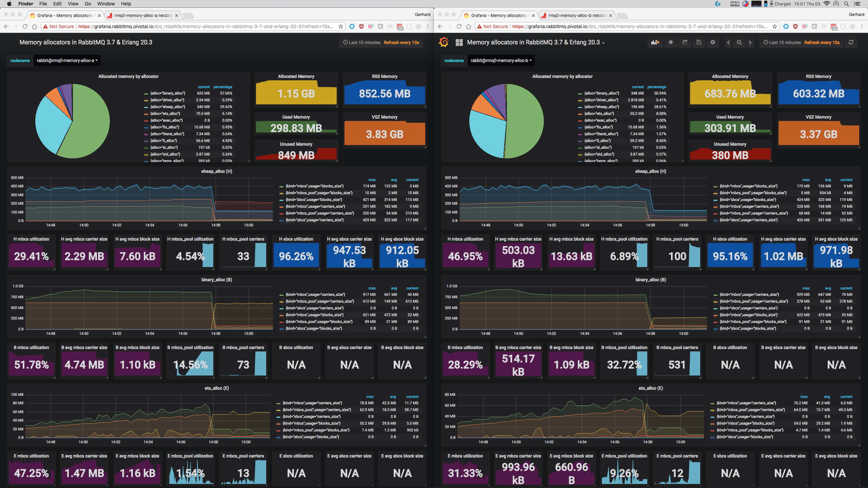Screen dimensions: 868x488
Task: Star the dashboard in the right window
Action: 671,42
